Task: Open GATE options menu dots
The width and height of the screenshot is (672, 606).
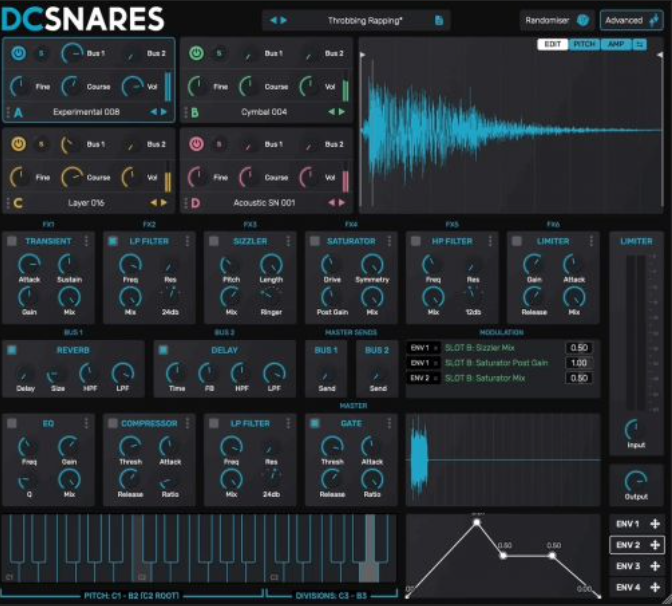Action: tap(389, 423)
